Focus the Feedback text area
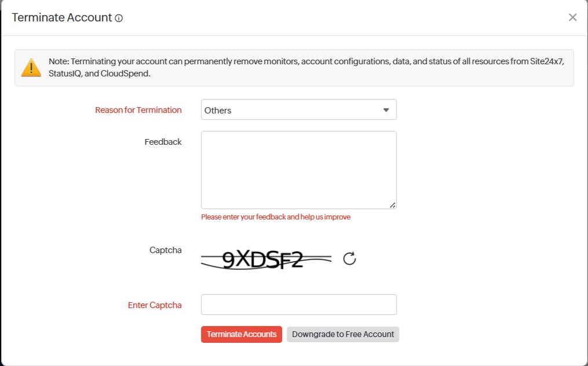 (299, 170)
